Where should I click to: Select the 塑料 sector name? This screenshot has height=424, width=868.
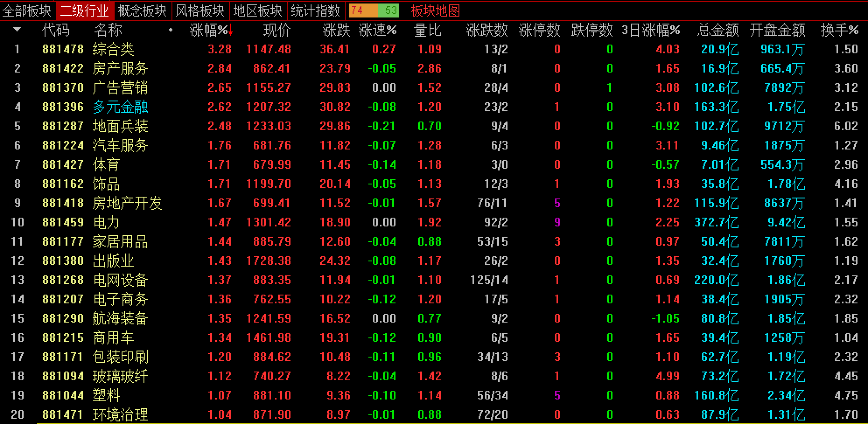(106, 396)
